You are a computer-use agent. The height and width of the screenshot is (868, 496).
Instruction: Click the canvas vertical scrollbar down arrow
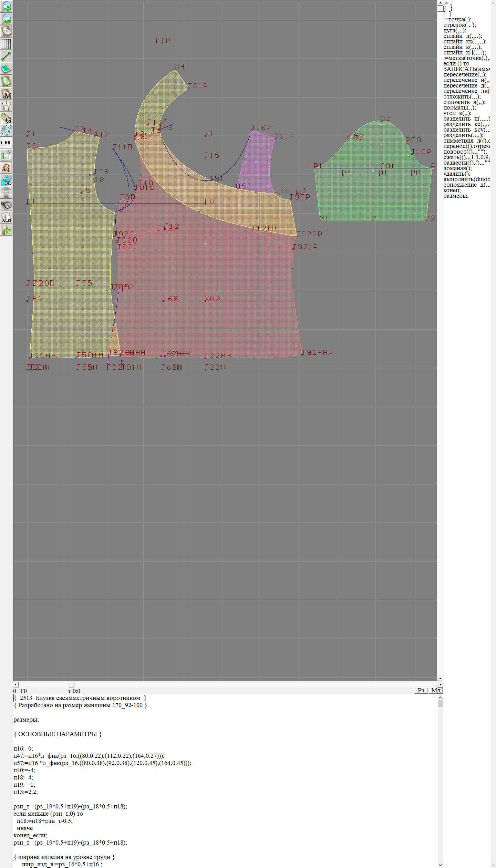pos(440,678)
